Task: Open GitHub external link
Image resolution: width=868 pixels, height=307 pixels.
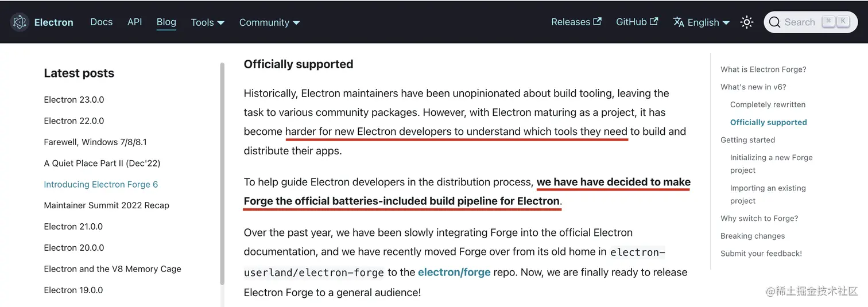Action: click(637, 22)
